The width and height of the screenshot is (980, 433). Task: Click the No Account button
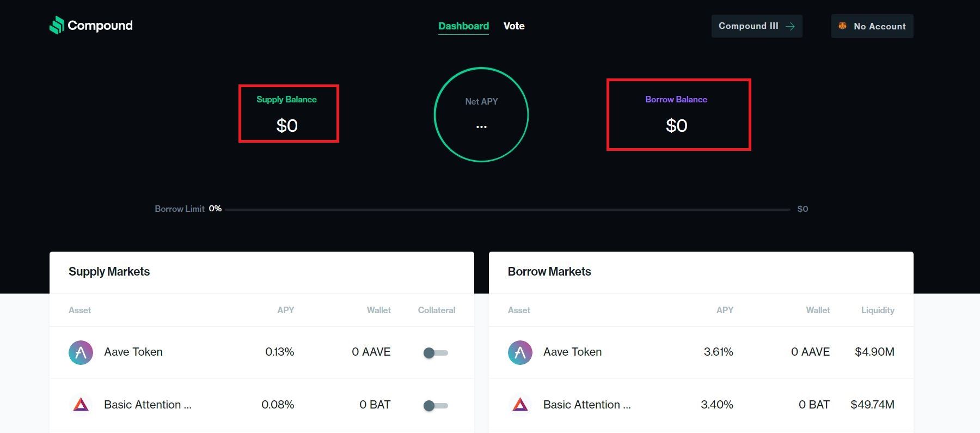(872, 26)
